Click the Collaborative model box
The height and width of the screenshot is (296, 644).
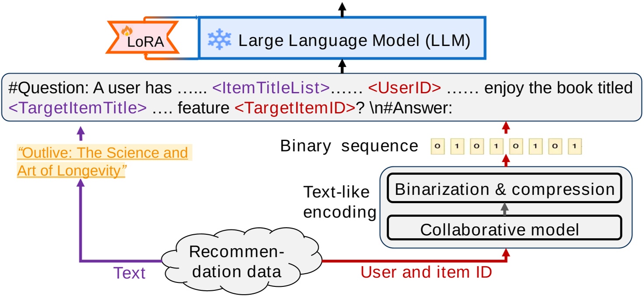(x=504, y=229)
